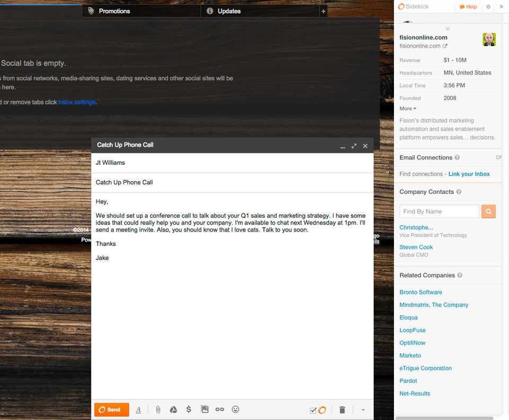Open related company eTrigue Corporation
This screenshot has width=509, height=420.
(x=425, y=368)
